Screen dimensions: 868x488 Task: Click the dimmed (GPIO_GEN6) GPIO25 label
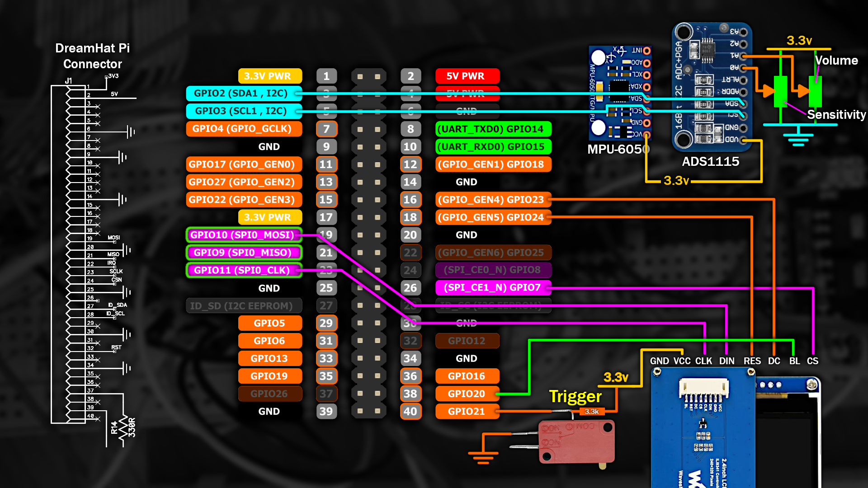coord(493,253)
